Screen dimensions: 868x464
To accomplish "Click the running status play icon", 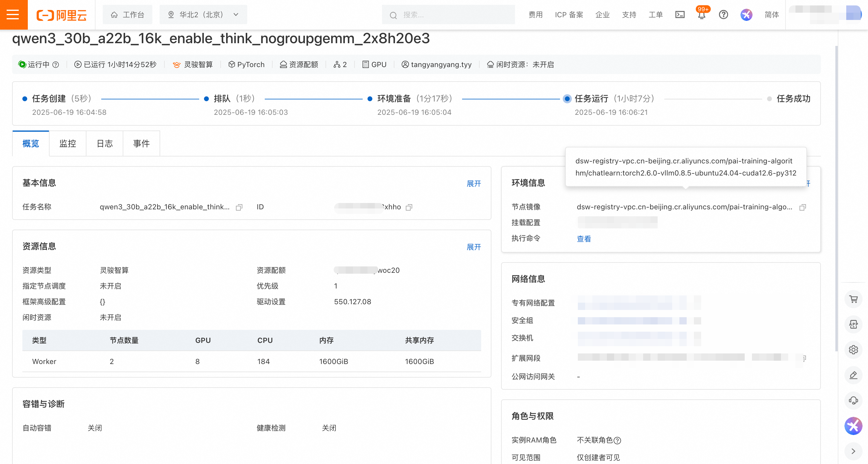I will click(22, 64).
